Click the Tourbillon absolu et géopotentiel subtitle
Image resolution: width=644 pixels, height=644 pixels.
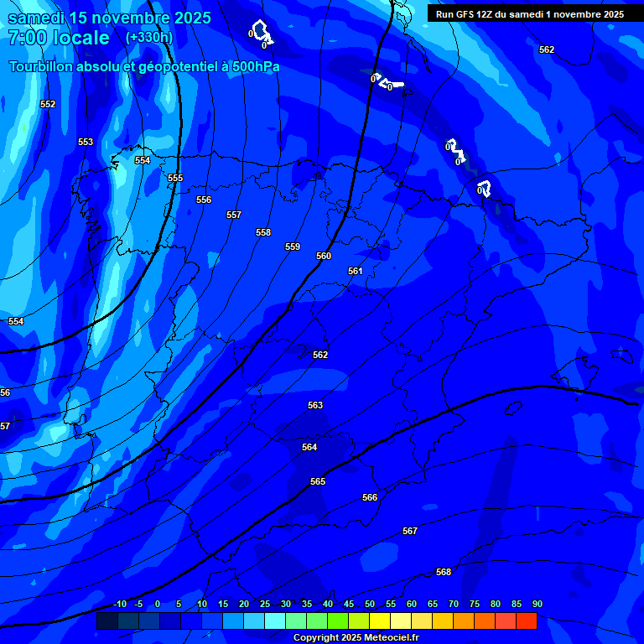(x=144, y=67)
